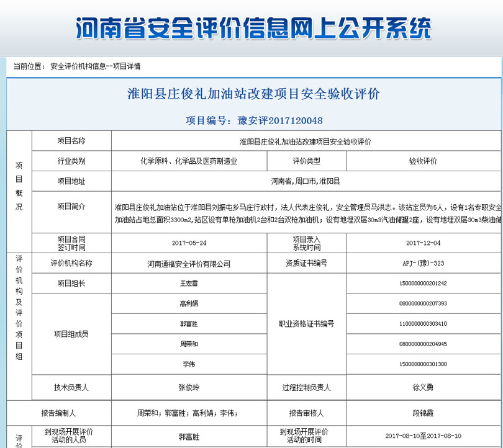The image size is (503, 448).
Task: Click the team member name 高利娟
Action: [x=189, y=303]
